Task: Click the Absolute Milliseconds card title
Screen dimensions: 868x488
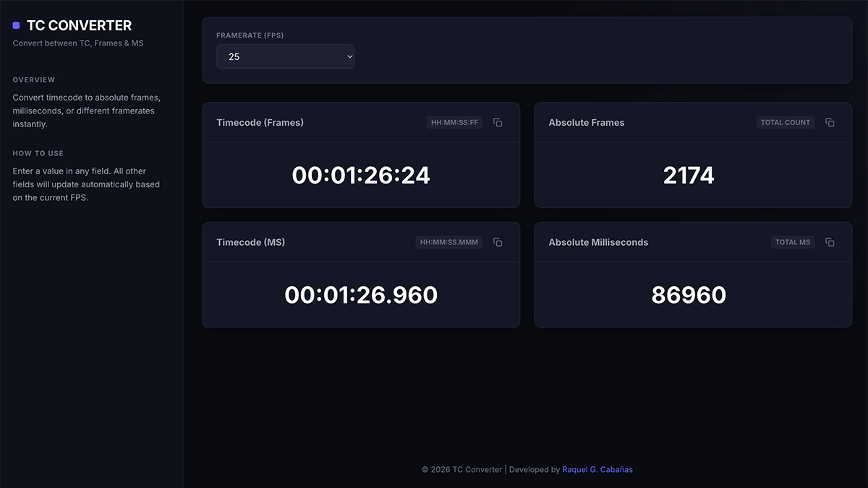Action: point(598,242)
